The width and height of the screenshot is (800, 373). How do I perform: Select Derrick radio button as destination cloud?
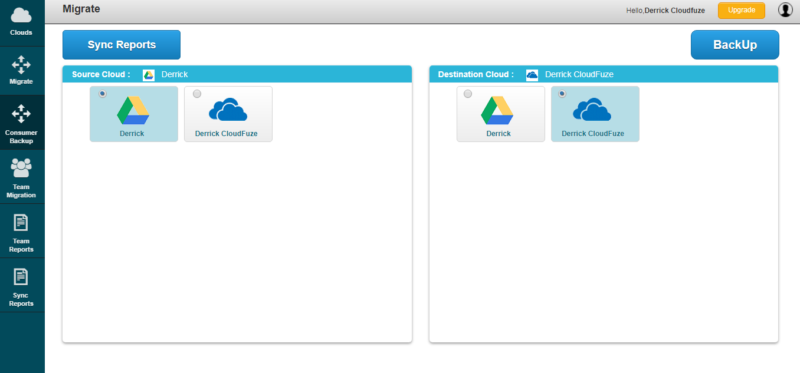click(x=467, y=94)
